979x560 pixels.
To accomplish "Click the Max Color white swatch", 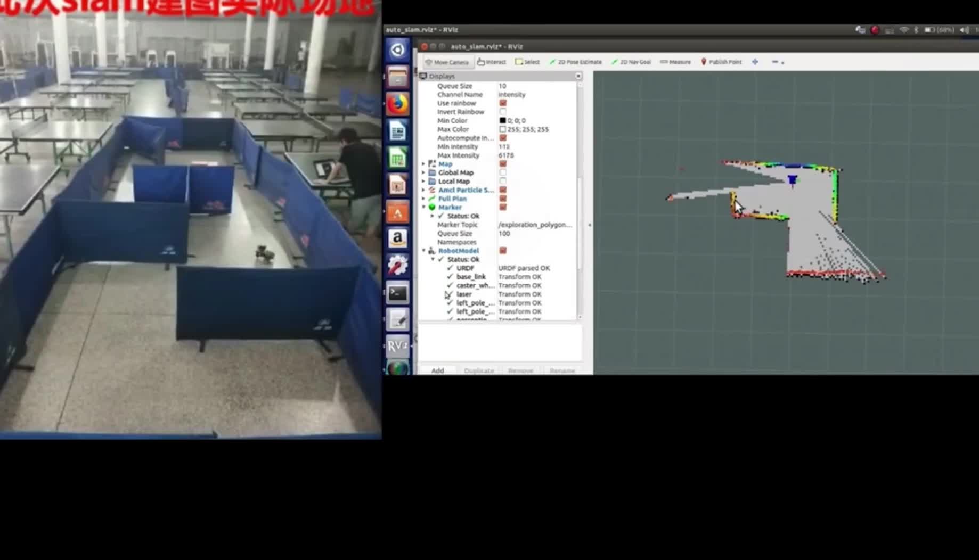I will [x=502, y=129].
